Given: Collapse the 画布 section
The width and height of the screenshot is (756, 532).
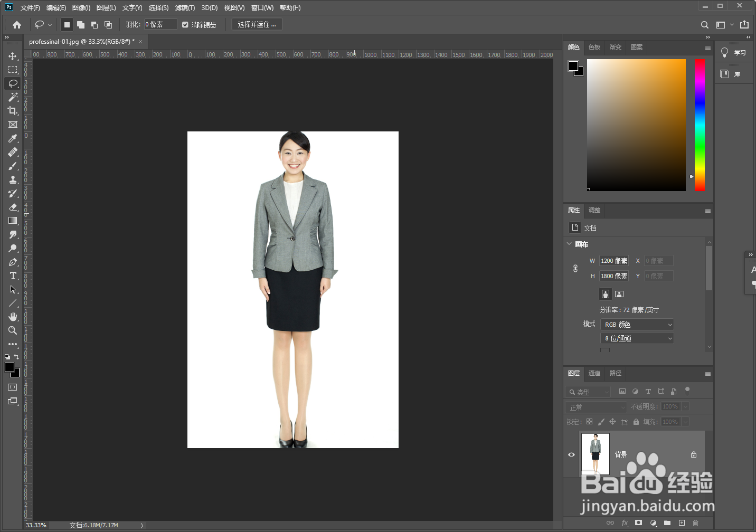Looking at the screenshot, I should (569, 244).
